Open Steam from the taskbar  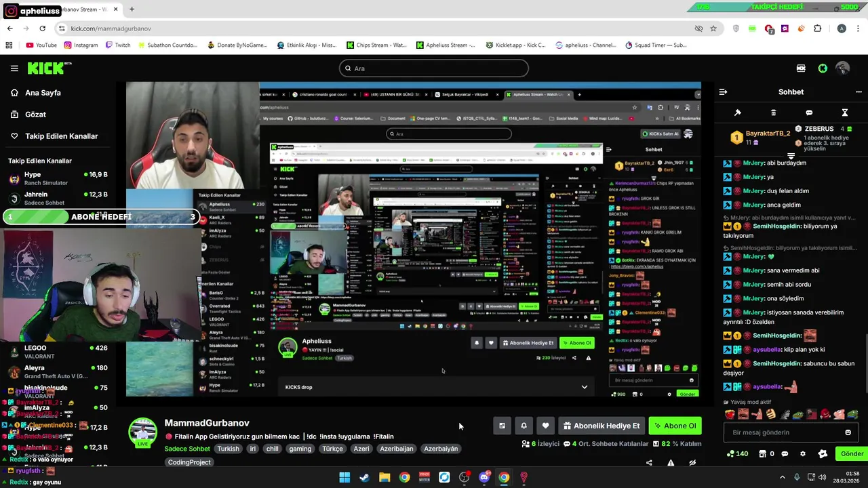point(364,477)
